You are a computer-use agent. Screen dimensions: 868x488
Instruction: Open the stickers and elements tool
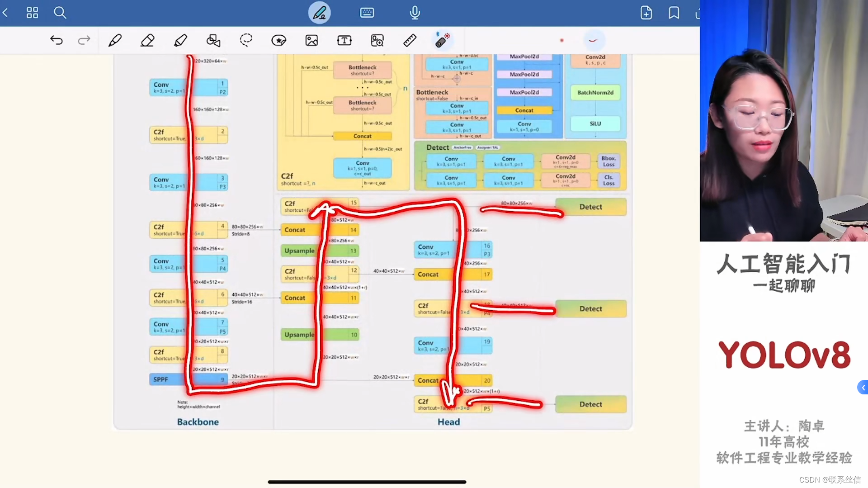click(278, 40)
